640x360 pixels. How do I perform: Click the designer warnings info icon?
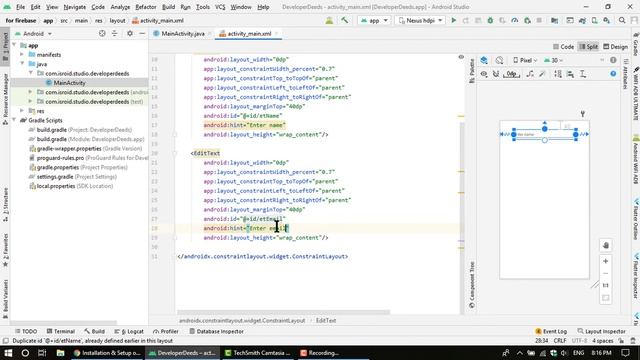[x=613, y=60]
